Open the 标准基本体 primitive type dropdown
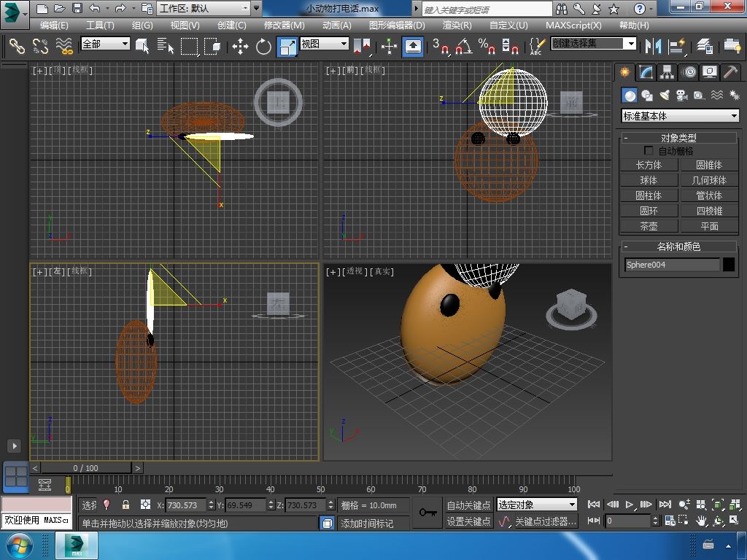The width and height of the screenshot is (747, 560). (x=680, y=116)
